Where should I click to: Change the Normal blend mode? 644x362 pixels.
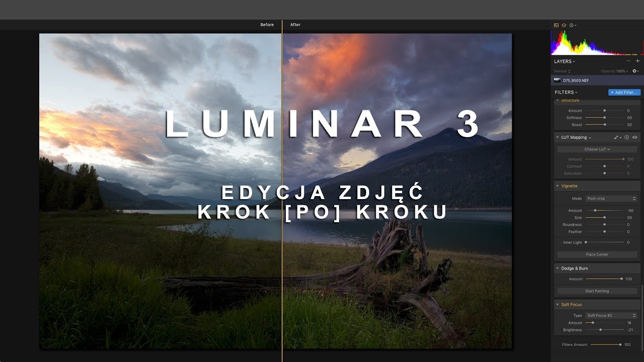[562, 71]
